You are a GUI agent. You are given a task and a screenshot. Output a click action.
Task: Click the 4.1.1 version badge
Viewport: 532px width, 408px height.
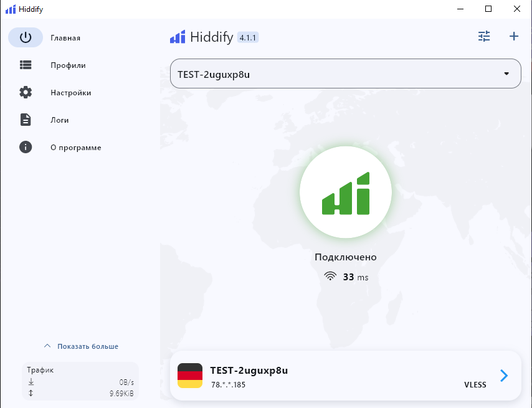[248, 37]
